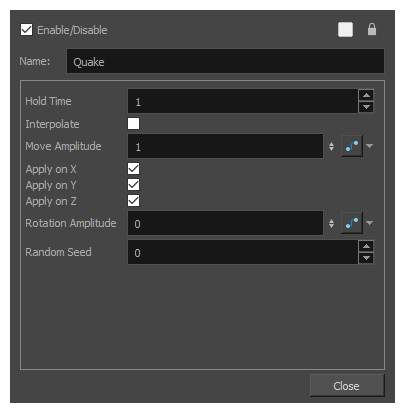Click Move Amplitude function curve icon
The height and width of the screenshot is (413, 405).
tap(352, 146)
